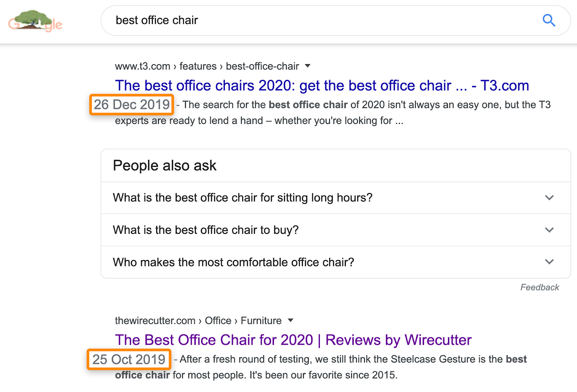Click the search icon to rerun the query
Screen dimensions: 577x392
tap(549, 21)
